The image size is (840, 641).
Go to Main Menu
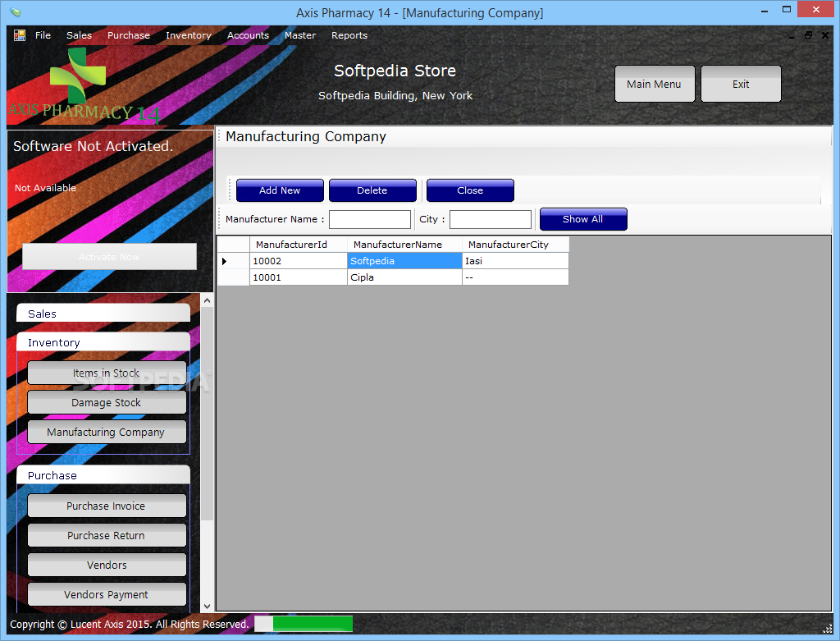(655, 84)
